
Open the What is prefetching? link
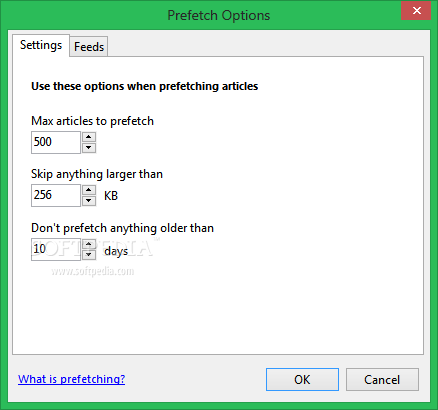[x=72, y=379]
